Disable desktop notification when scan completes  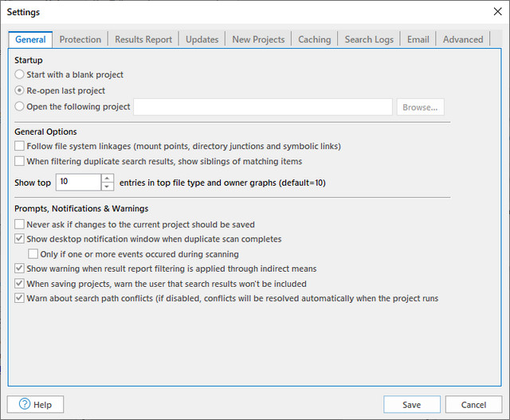pos(20,239)
